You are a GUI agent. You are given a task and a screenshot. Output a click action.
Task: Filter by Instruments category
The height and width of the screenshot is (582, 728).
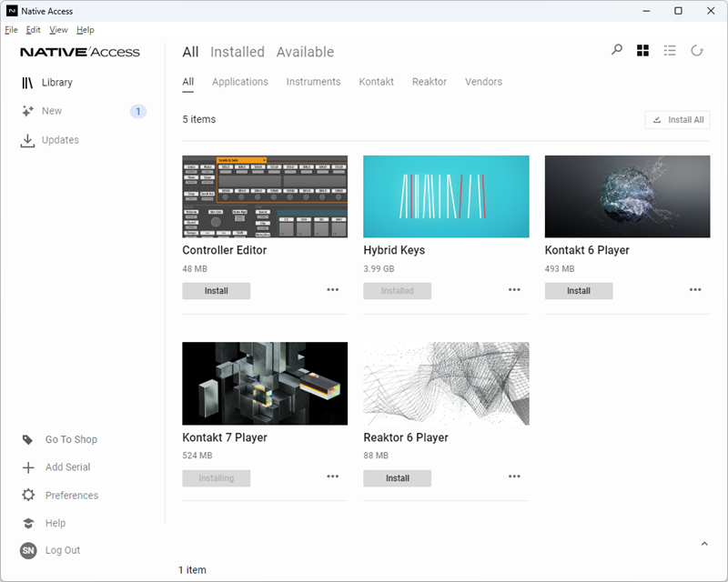pyautogui.click(x=313, y=82)
